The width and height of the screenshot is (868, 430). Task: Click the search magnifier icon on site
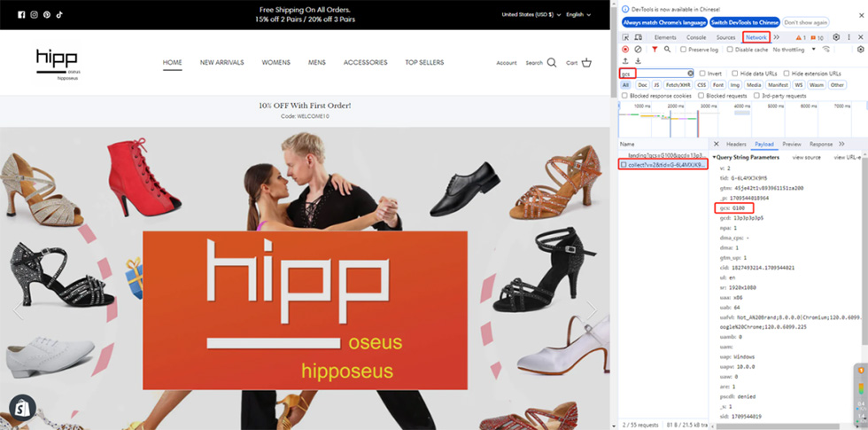pos(552,63)
